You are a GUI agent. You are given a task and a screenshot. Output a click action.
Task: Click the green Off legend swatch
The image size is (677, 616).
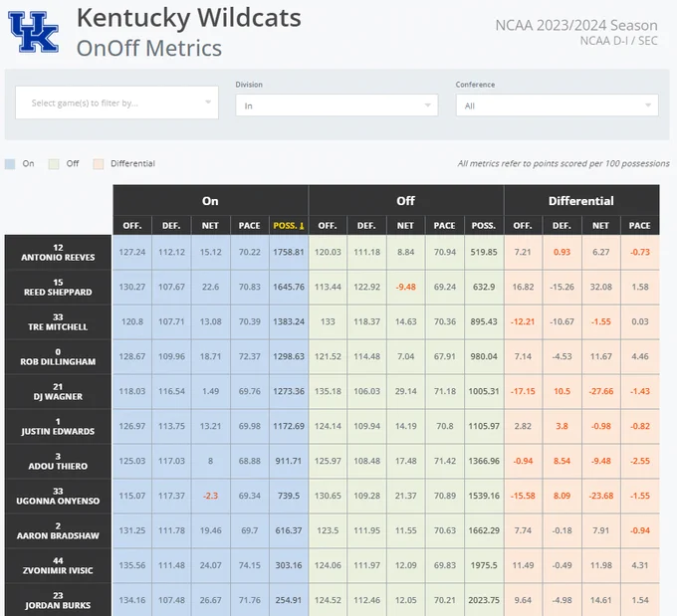pyautogui.click(x=54, y=164)
